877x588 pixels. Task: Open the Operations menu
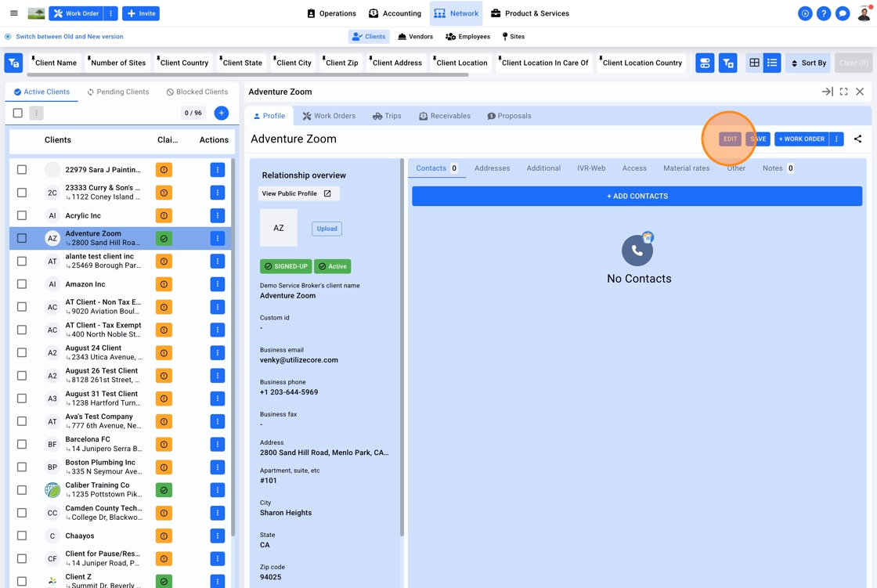tap(332, 13)
